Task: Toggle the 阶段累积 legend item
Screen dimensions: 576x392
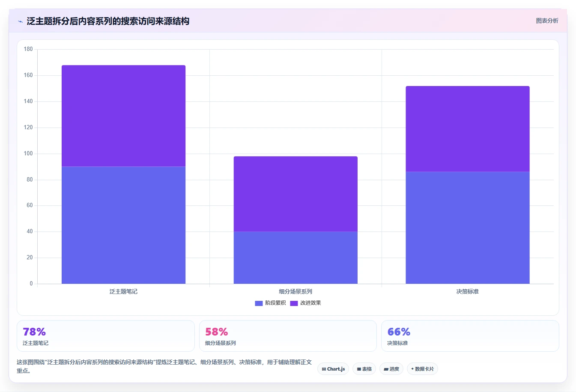Action: tap(270, 303)
